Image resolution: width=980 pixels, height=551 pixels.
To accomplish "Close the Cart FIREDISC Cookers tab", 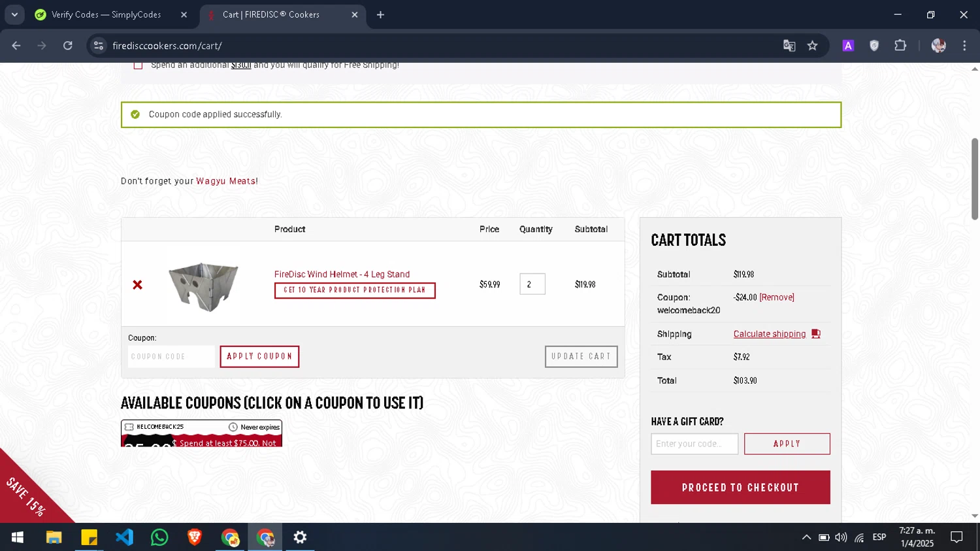I will click(355, 14).
